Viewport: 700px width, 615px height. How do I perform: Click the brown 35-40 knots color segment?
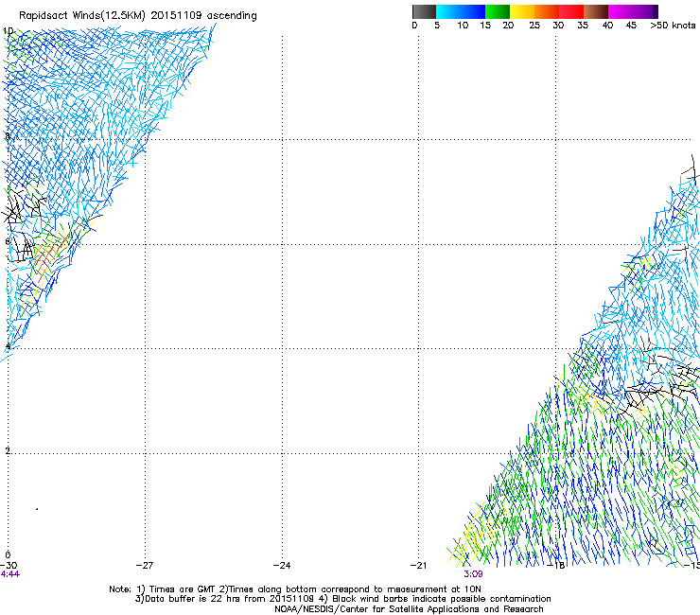[596, 11]
